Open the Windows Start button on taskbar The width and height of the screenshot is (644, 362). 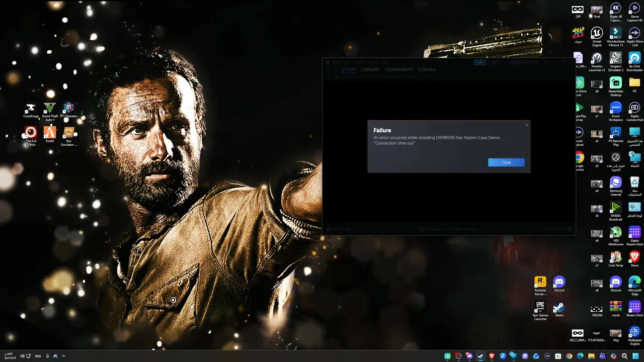point(635,356)
